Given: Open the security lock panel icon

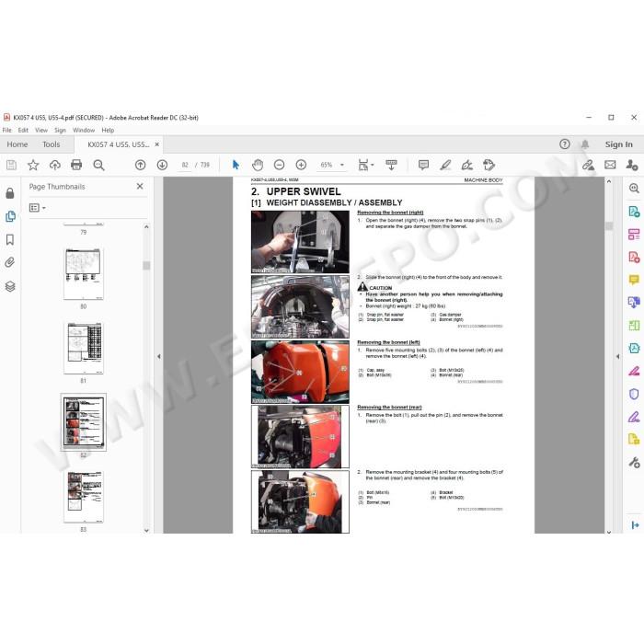Looking at the screenshot, I should (10, 193).
